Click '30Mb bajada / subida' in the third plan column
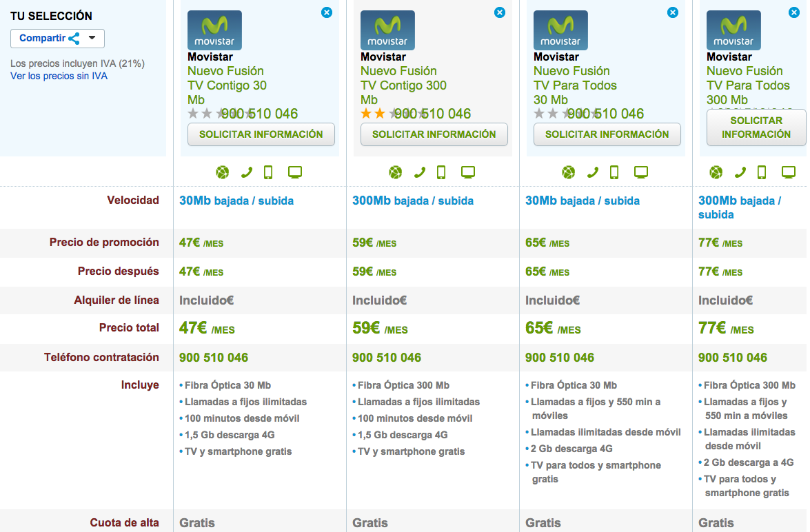Image resolution: width=810 pixels, height=532 pixels. pyautogui.click(x=583, y=201)
